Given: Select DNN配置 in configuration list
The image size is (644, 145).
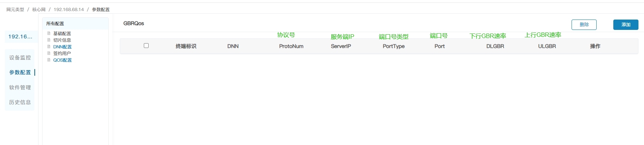Looking at the screenshot, I should [62, 47].
